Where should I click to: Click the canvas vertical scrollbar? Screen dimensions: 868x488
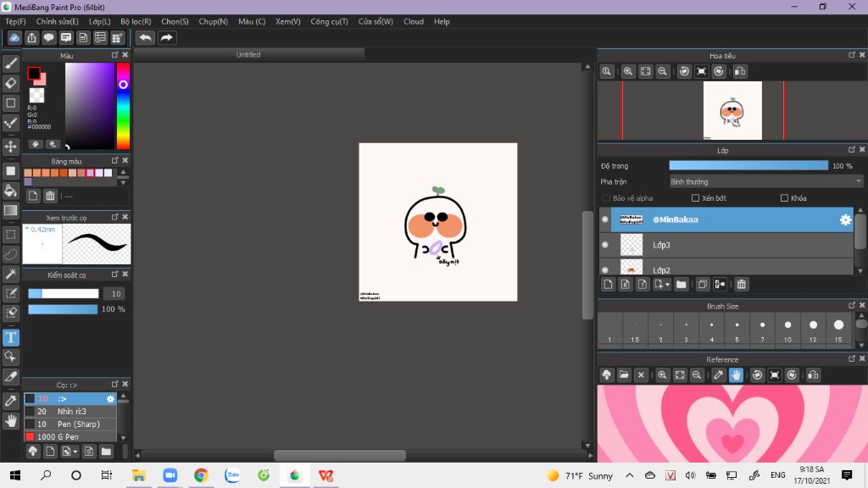tap(587, 265)
